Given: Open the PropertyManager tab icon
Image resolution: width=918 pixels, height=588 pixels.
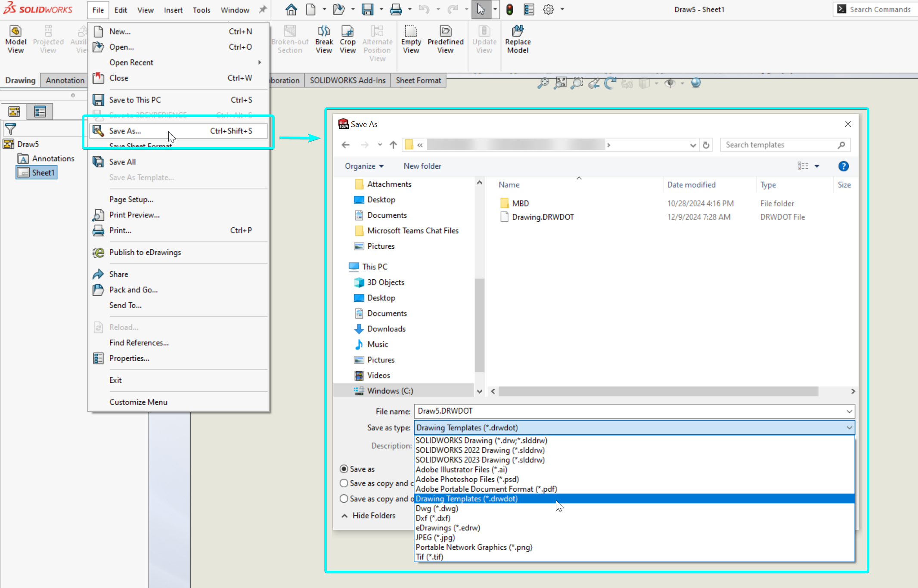Looking at the screenshot, I should 40,112.
